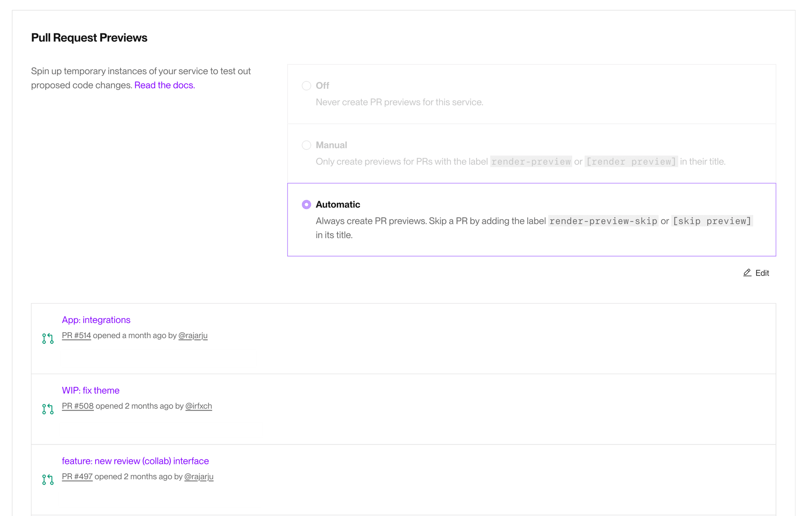812x516 pixels.
Task: Click the [render preview] code label
Action: (631, 162)
